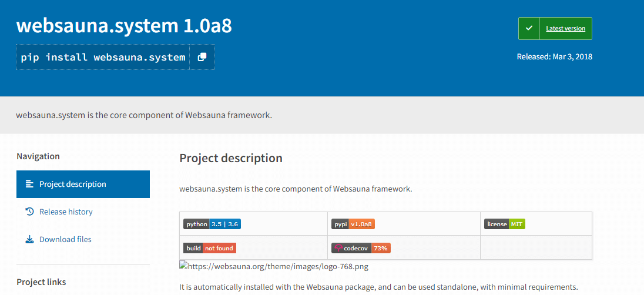Click the Download files arrow icon
The image size is (644, 295).
pos(29,239)
